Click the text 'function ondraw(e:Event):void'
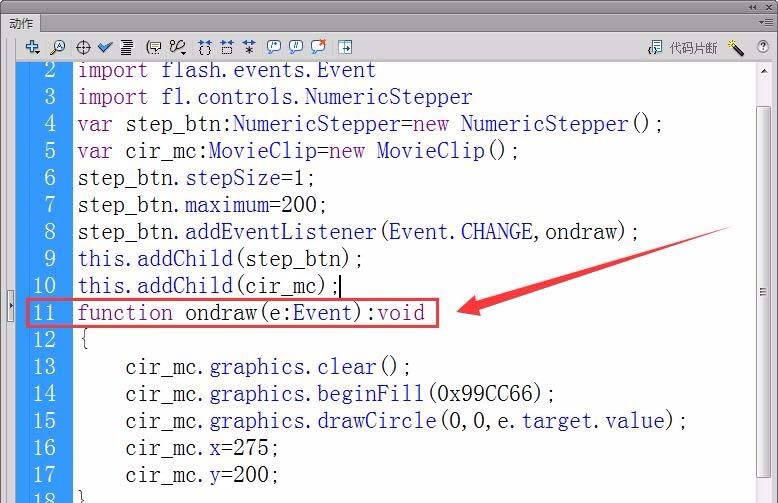Screen dimensions: 778x503 tap(251, 313)
